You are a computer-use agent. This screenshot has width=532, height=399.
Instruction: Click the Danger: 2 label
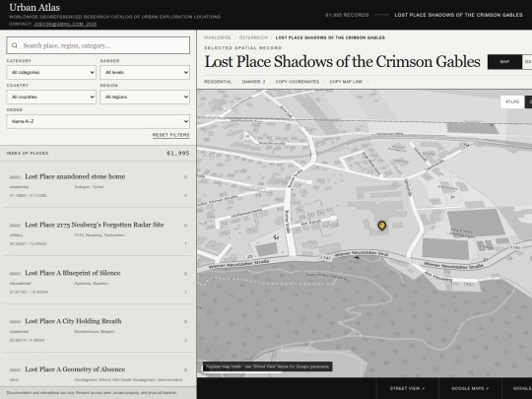coord(253,82)
